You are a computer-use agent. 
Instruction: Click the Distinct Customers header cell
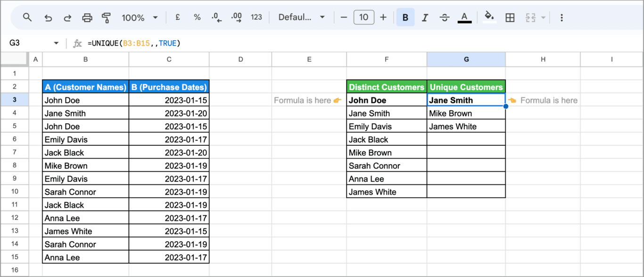[x=387, y=87]
